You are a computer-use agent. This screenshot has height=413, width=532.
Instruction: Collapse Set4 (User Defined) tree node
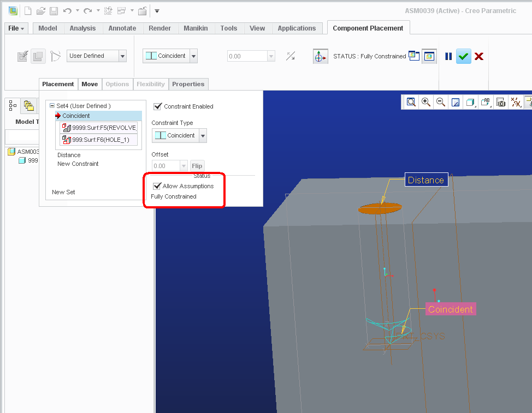click(x=52, y=106)
